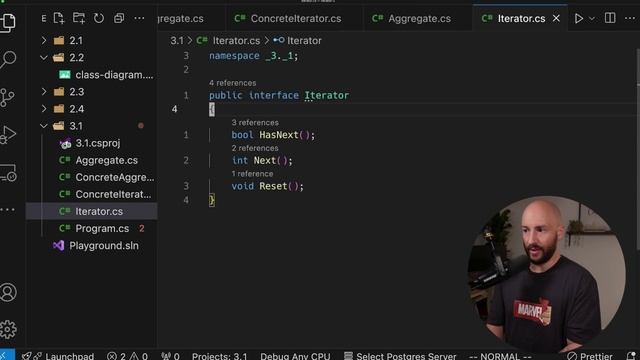Change Debug Any CPU configuration

tap(295, 356)
